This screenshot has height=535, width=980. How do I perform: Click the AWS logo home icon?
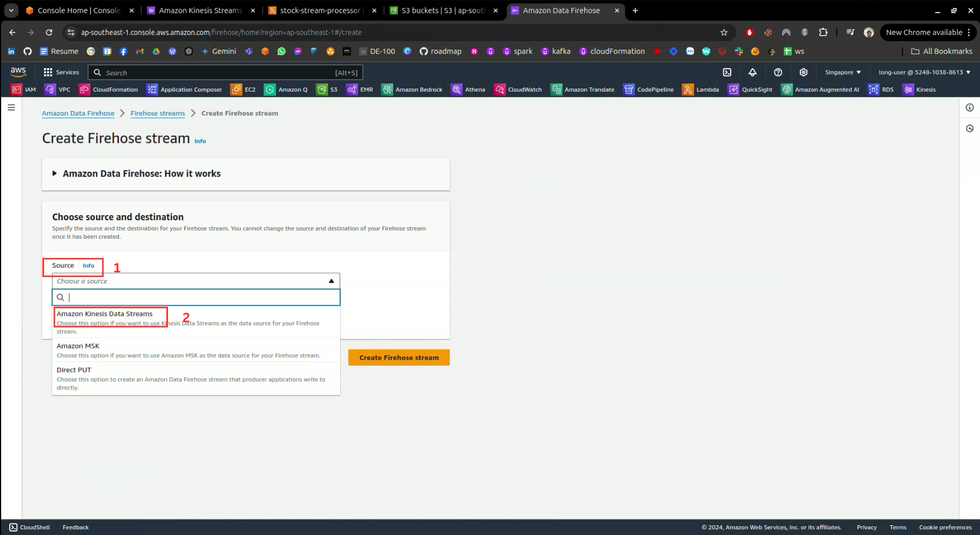18,72
